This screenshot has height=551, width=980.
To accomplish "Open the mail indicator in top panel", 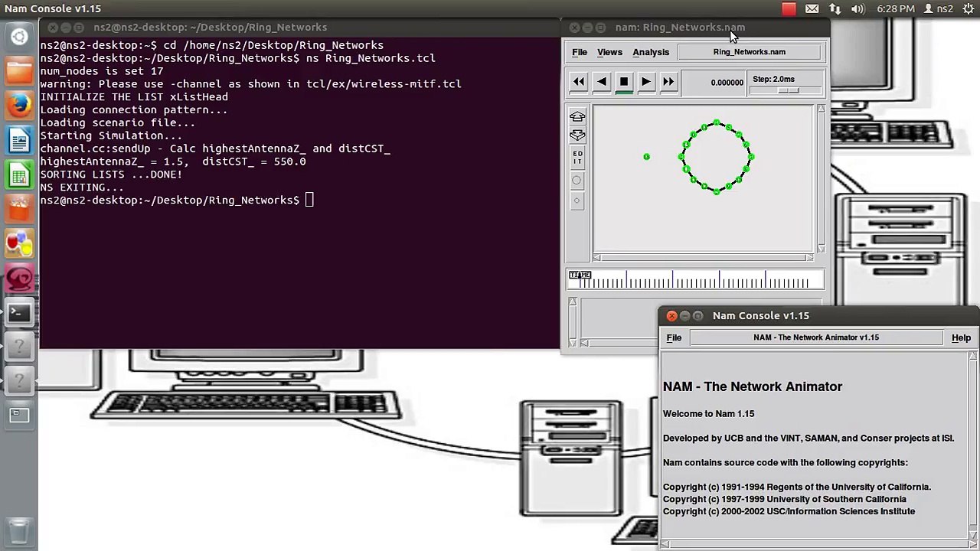I will 812,9.
